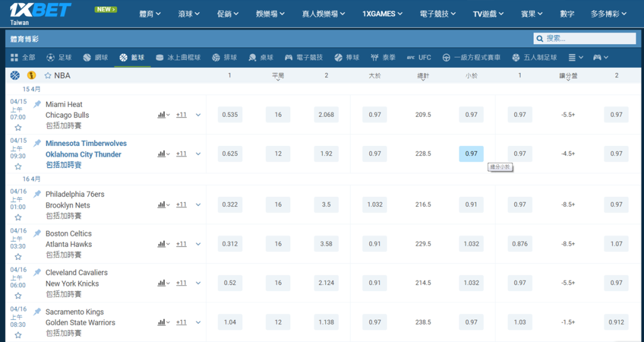Open the 滾球 top menu
The height and width of the screenshot is (342, 644).
(x=189, y=14)
